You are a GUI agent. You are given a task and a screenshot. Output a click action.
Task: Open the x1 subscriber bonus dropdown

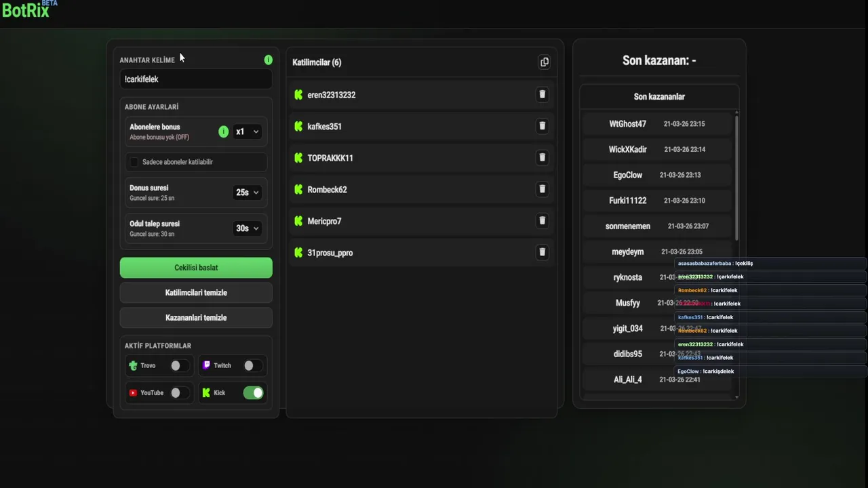coord(247,131)
